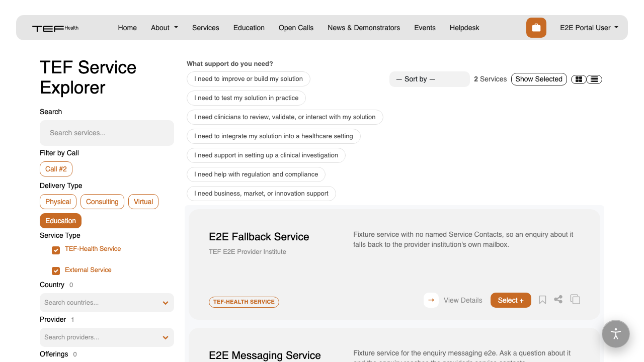Open News & Demonstrators page
The height and width of the screenshot is (362, 644).
(x=364, y=28)
